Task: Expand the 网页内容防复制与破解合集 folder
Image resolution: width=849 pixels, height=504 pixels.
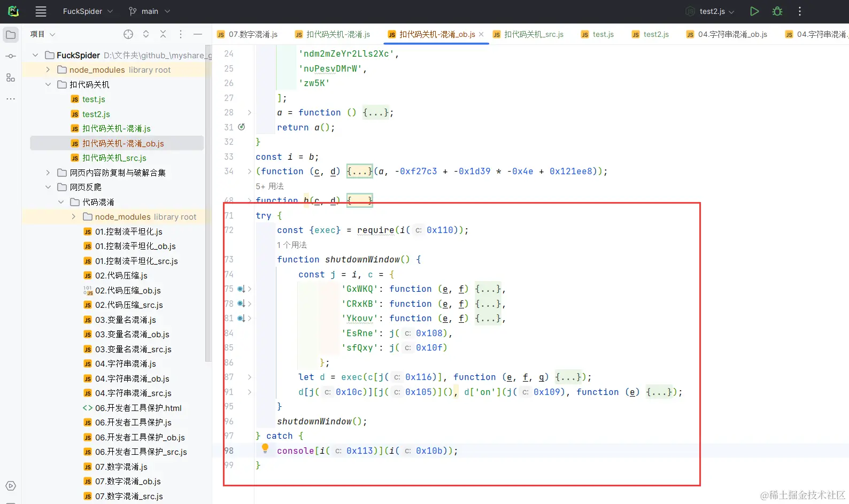Action: [48, 173]
